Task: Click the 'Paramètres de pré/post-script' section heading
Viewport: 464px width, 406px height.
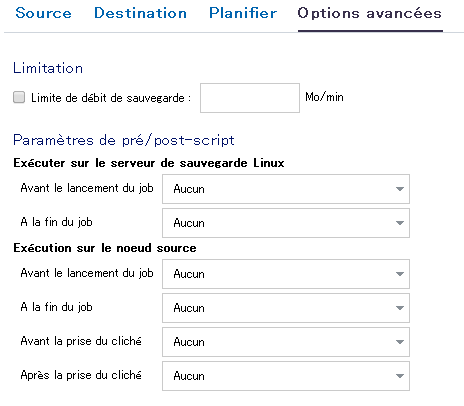Action: (124, 140)
